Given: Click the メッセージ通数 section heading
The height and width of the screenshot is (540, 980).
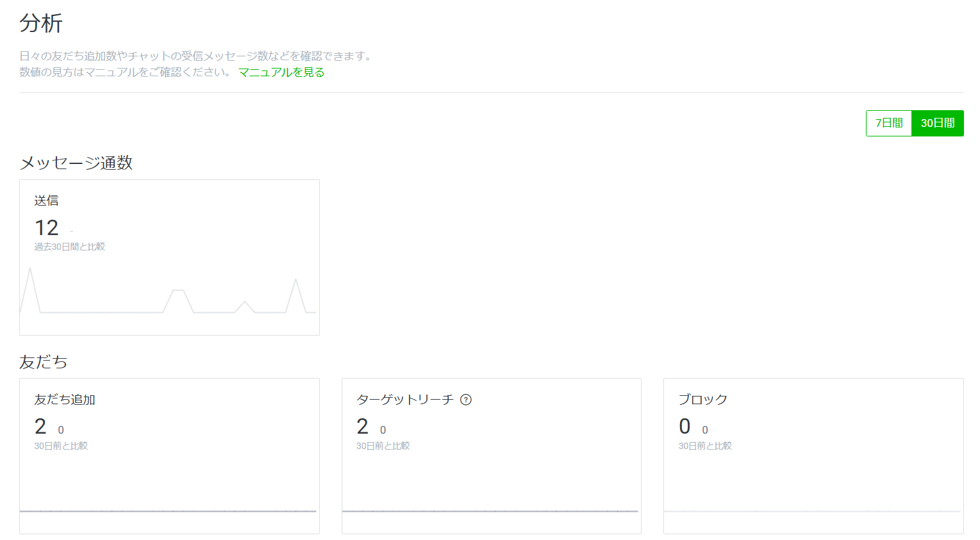Looking at the screenshot, I should [x=76, y=163].
